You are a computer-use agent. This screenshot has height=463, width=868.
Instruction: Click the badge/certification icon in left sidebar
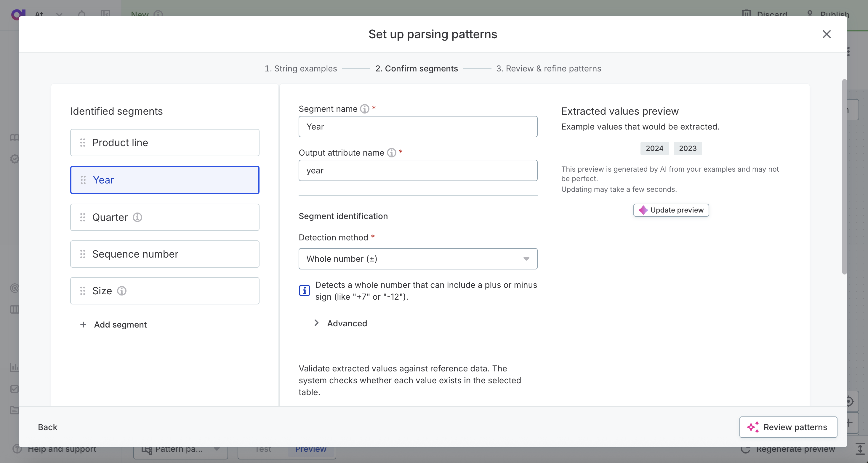tap(15, 159)
